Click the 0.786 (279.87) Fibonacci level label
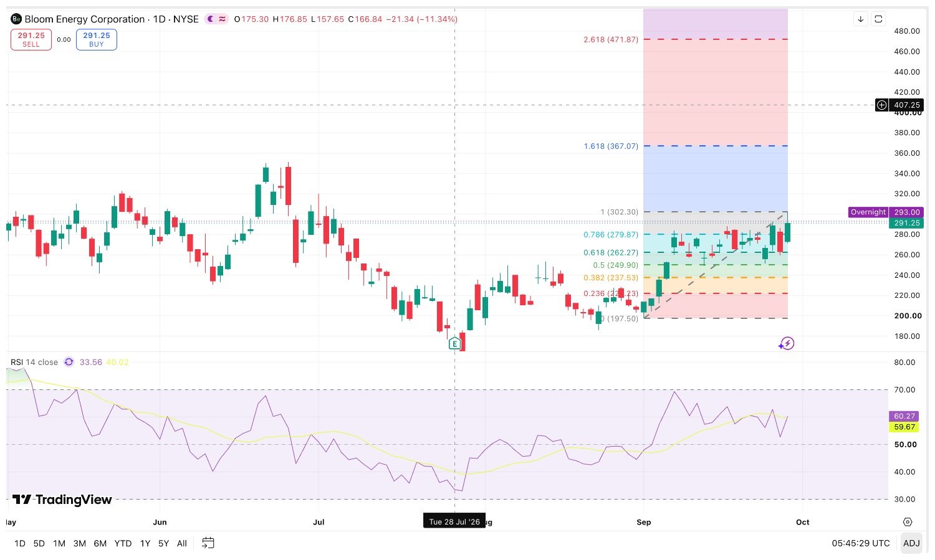This screenshot has height=560, width=935. click(611, 235)
